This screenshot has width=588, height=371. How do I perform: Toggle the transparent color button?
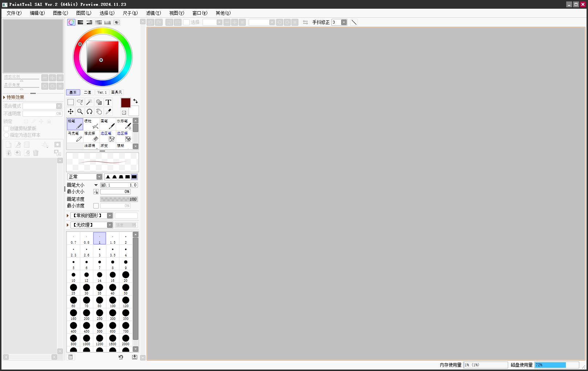[x=124, y=113]
